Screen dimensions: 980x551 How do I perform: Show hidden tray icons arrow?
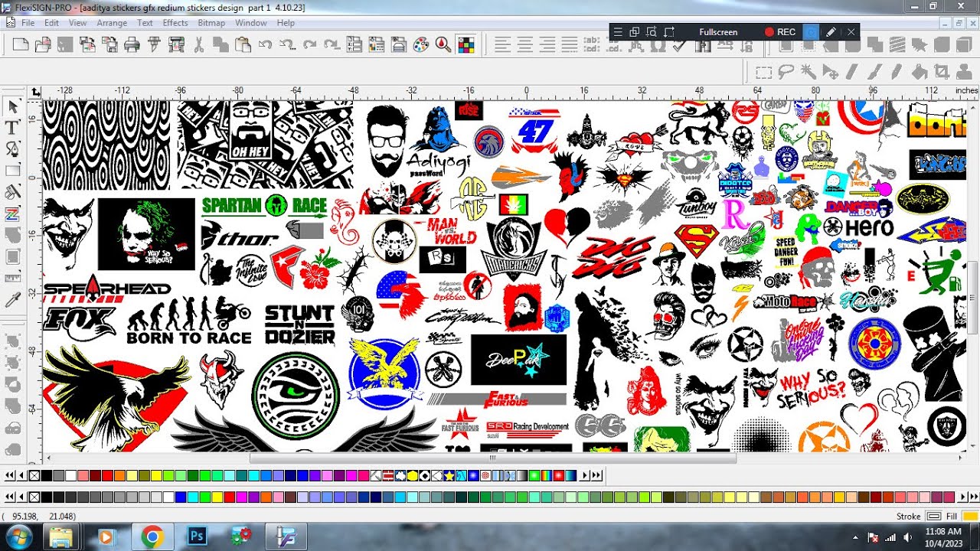(x=855, y=537)
